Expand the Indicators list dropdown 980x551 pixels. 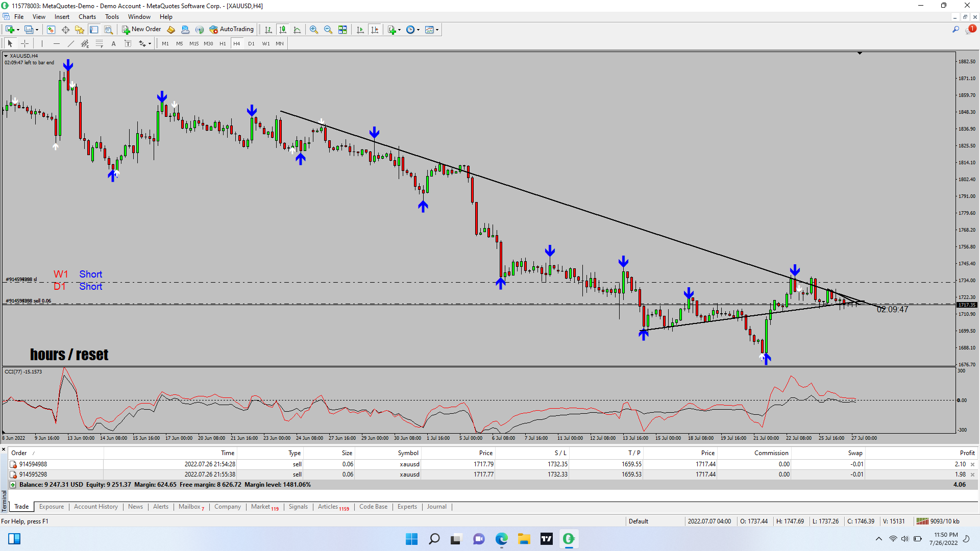399,30
